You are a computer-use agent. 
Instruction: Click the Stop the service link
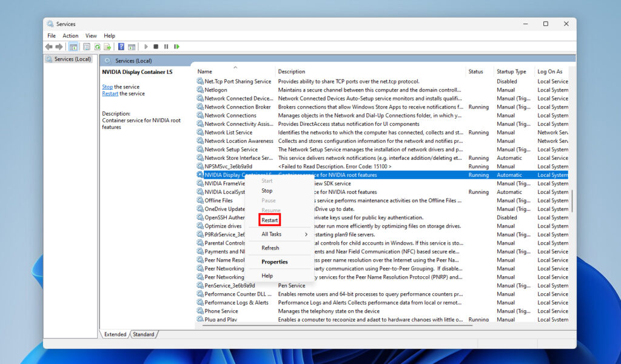click(107, 87)
